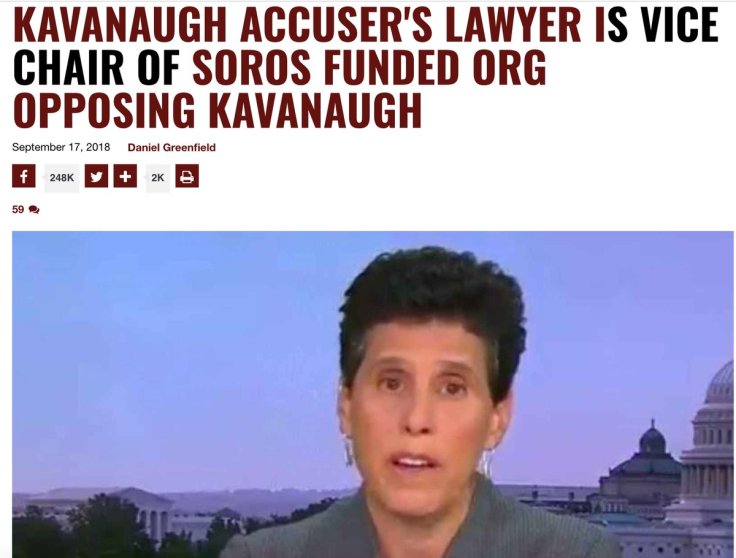Click the 'Opposing Kavanaugh' headline line
The image size is (736, 558).
pyautogui.click(x=218, y=110)
